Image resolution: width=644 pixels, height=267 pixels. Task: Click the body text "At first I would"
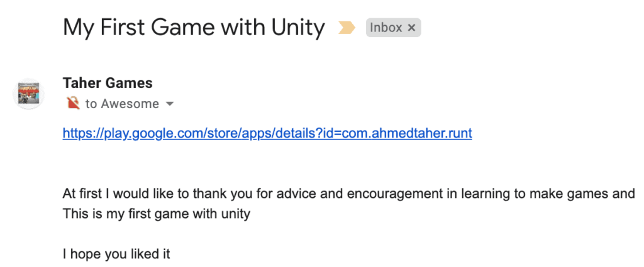(105, 193)
